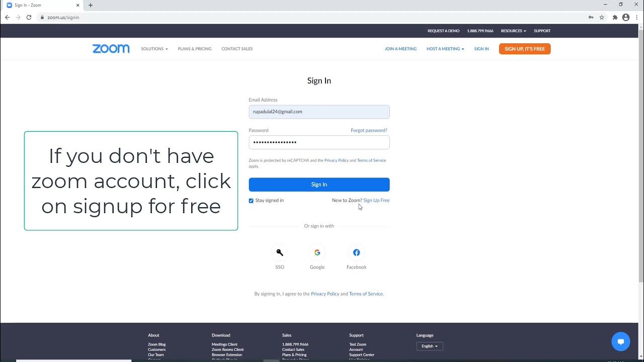The height and width of the screenshot is (362, 644).
Task: Open Terms of Service in 'By signing in' sentence
Action: coord(366,294)
